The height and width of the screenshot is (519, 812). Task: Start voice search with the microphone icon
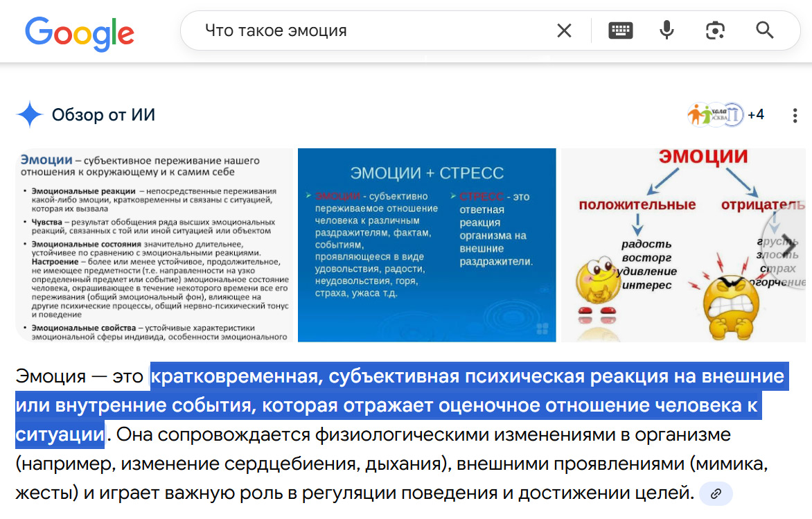(x=667, y=30)
